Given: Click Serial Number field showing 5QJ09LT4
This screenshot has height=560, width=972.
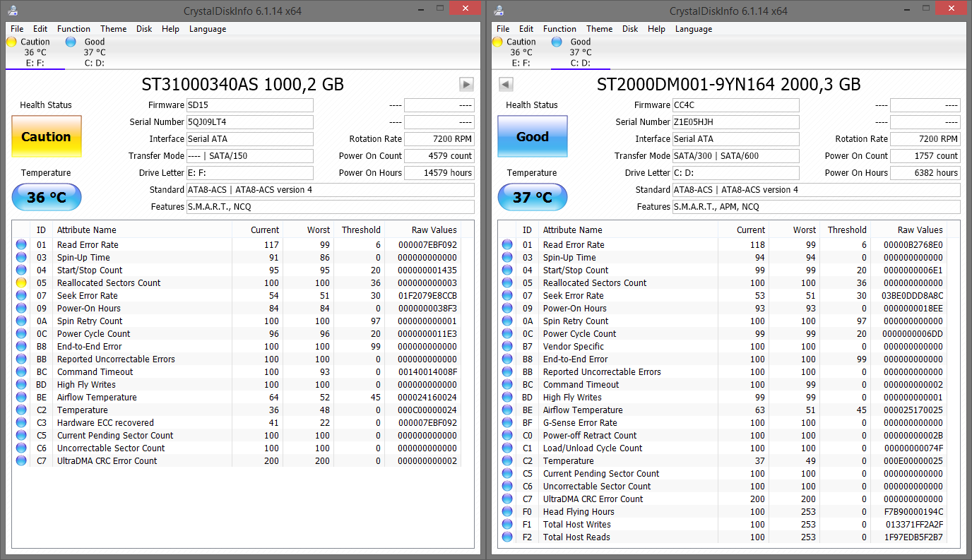Looking at the screenshot, I should pyautogui.click(x=249, y=121).
